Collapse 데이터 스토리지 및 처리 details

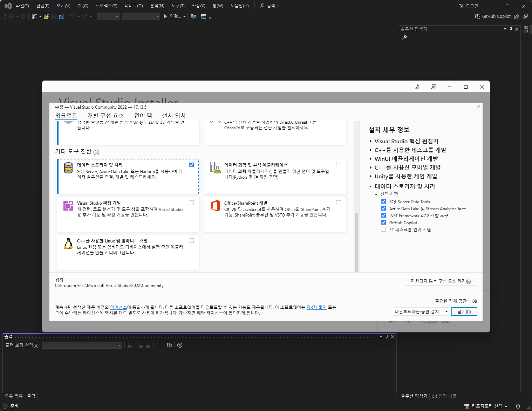370,186
